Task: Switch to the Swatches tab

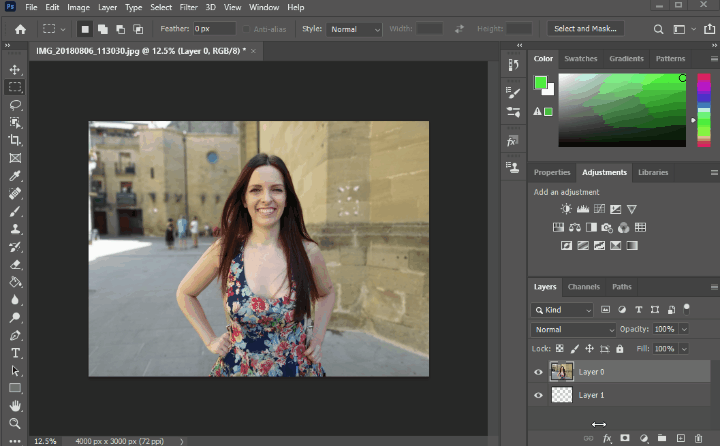Action: (x=580, y=58)
